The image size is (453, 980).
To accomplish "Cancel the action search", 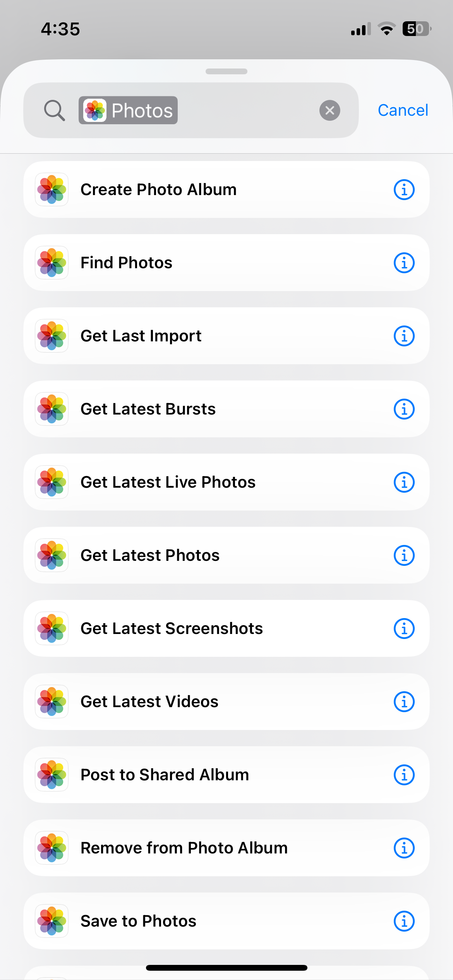I will [403, 110].
